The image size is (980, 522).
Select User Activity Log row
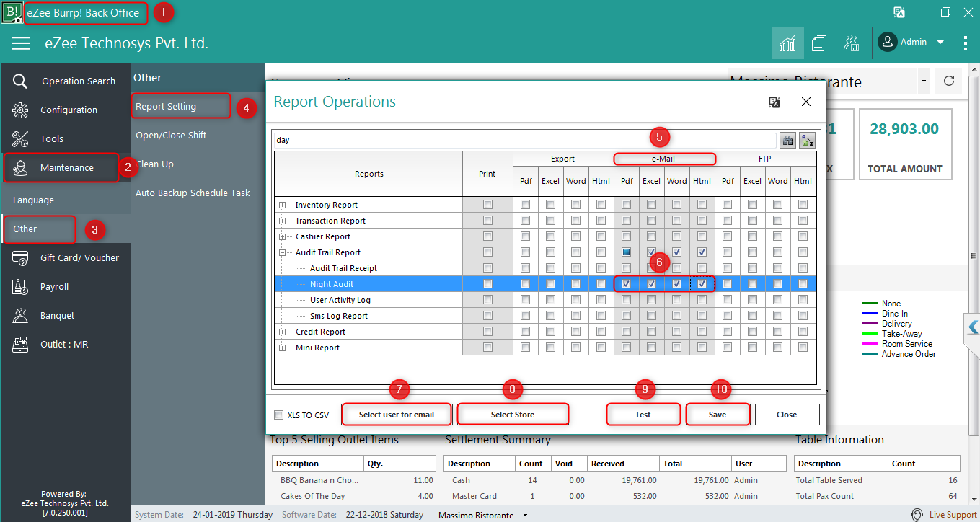coord(340,300)
